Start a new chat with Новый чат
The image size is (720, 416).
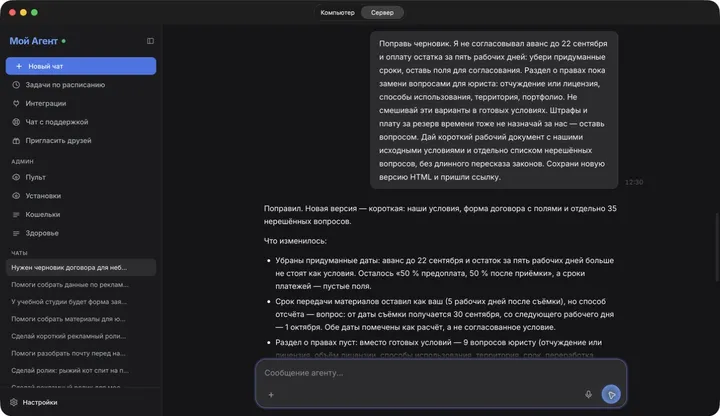(x=81, y=66)
